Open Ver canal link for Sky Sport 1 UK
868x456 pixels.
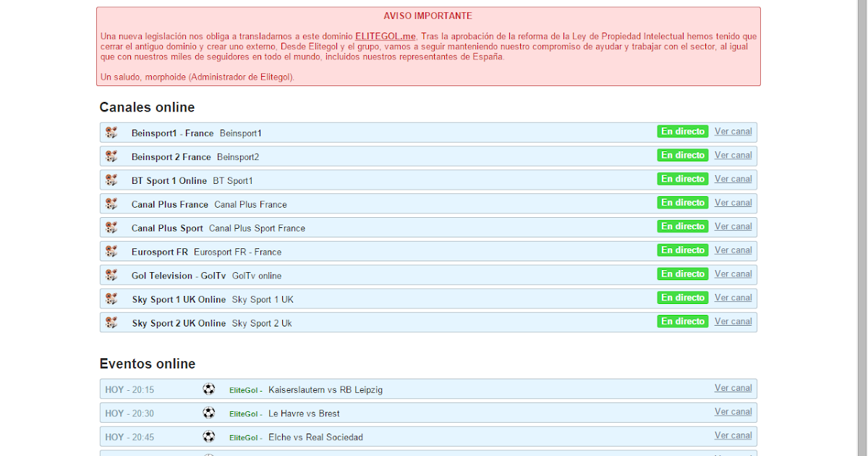tap(733, 298)
